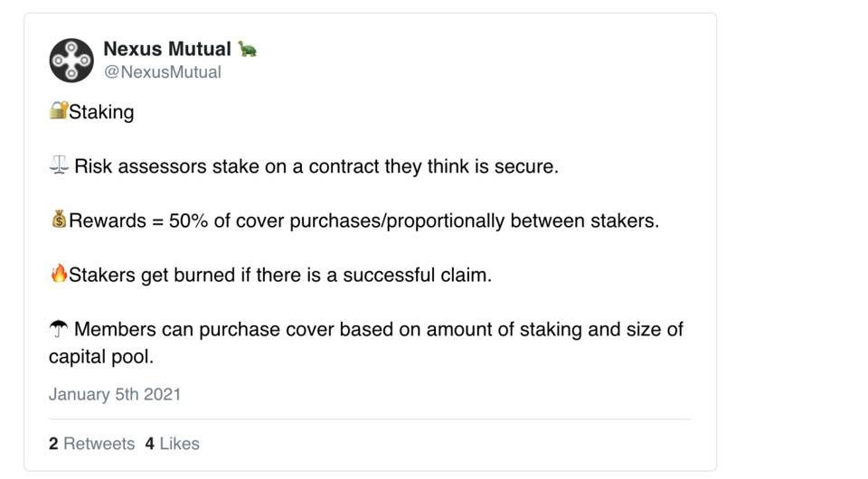This screenshot has height=479, width=868.
Task: Click the Risk assessors stake sentence
Action: 316,166
